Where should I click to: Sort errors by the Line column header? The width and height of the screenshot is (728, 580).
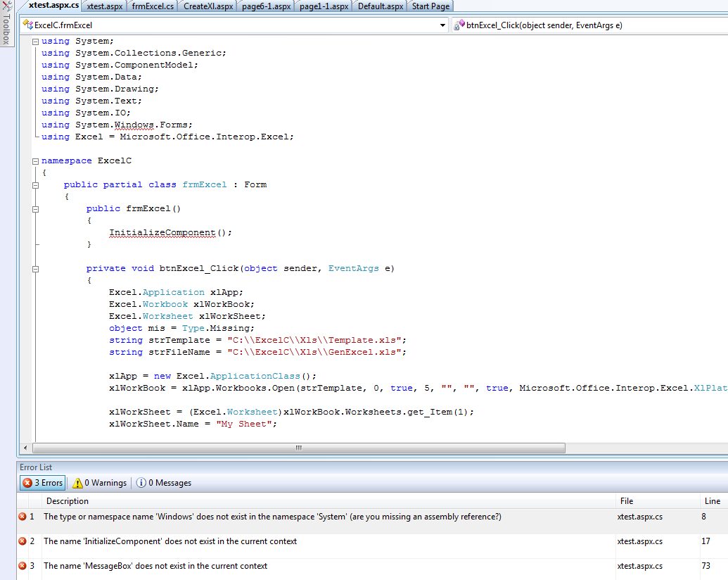pyautogui.click(x=714, y=501)
